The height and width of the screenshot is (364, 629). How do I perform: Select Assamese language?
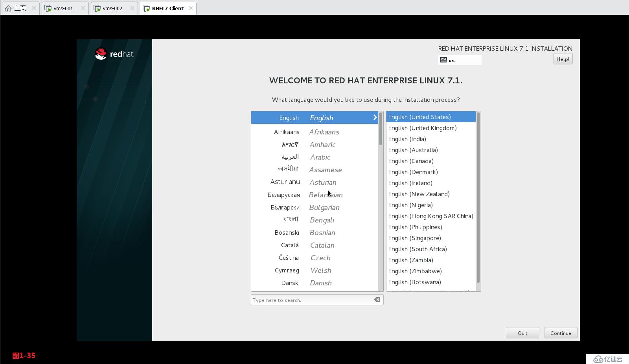click(314, 170)
